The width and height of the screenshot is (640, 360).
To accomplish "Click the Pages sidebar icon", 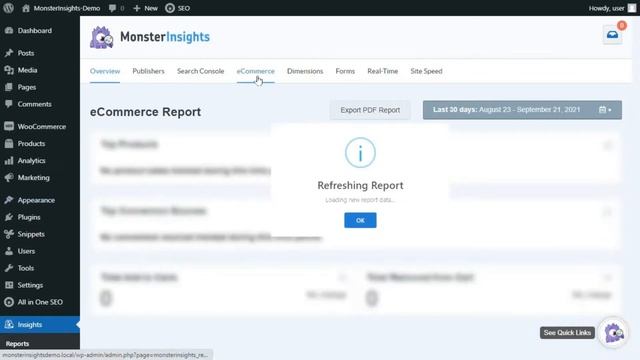I will click(x=9, y=87).
